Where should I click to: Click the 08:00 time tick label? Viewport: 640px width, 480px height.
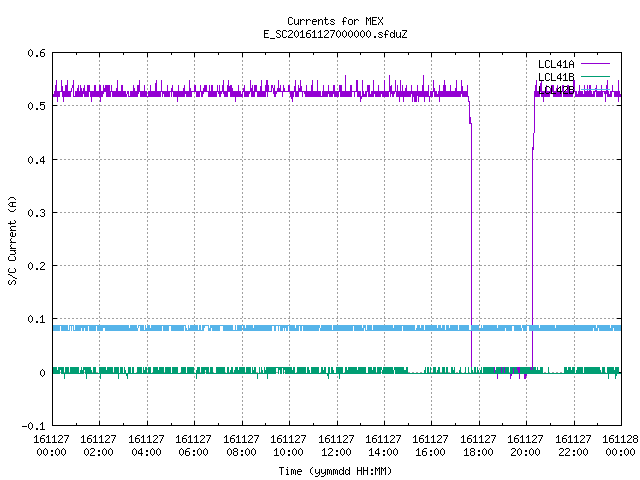(241, 452)
